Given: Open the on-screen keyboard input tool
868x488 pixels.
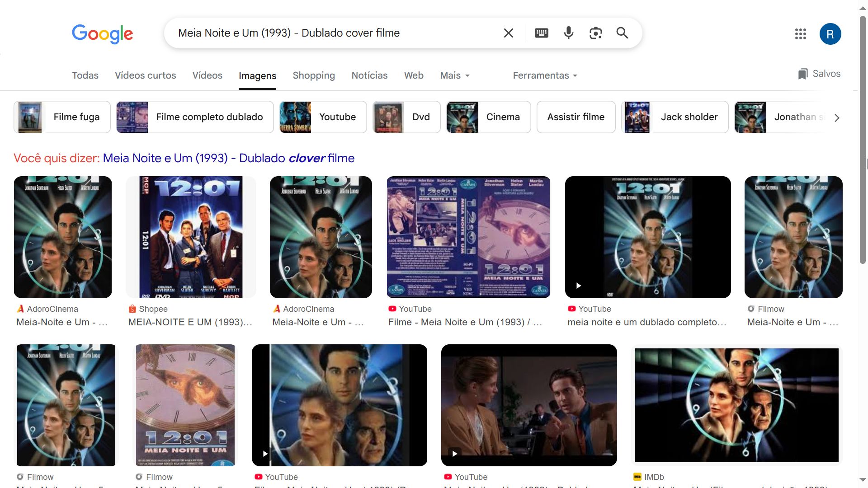Looking at the screenshot, I should [541, 33].
